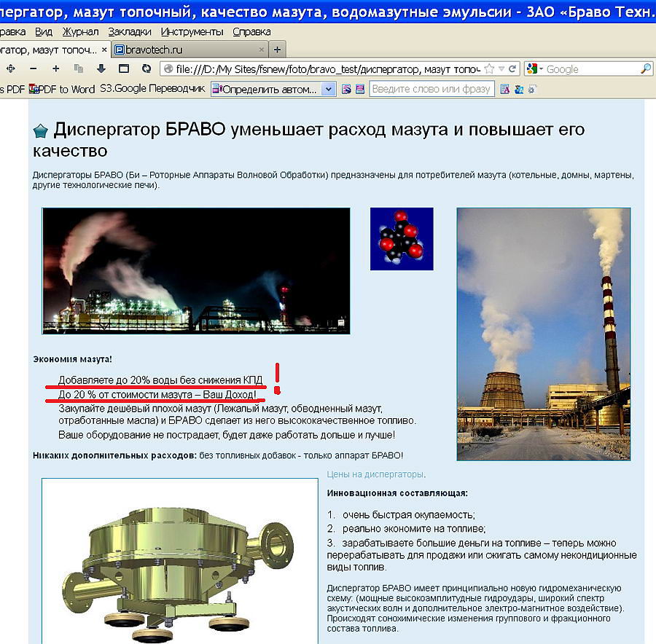
Task: Open the Вид menu
Action: click(44, 32)
